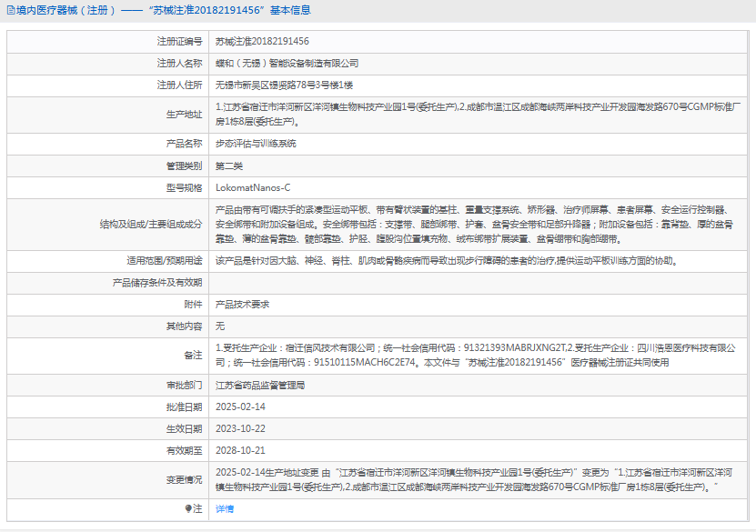Click the 无 value for 其他内容
Image resolution: width=756 pixels, height=532 pixels.
coord(220,326)
